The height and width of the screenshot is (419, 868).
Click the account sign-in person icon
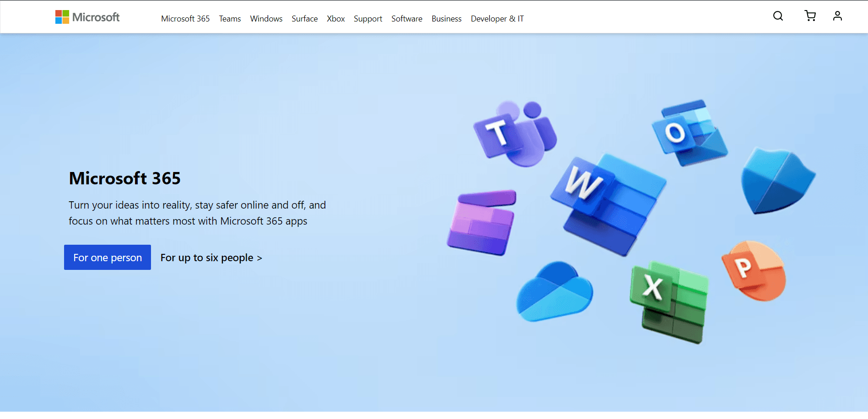coord(837,16)
